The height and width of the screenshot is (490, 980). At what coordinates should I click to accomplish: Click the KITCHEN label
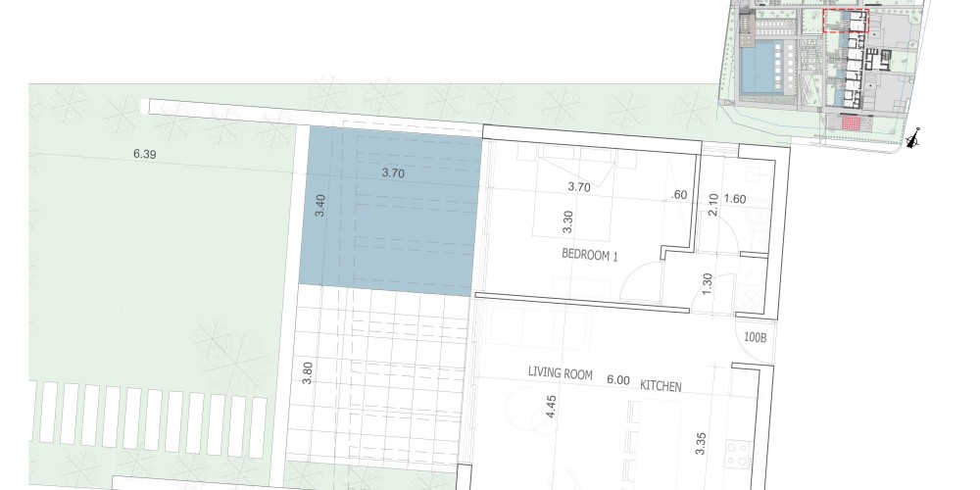point(661,386)
